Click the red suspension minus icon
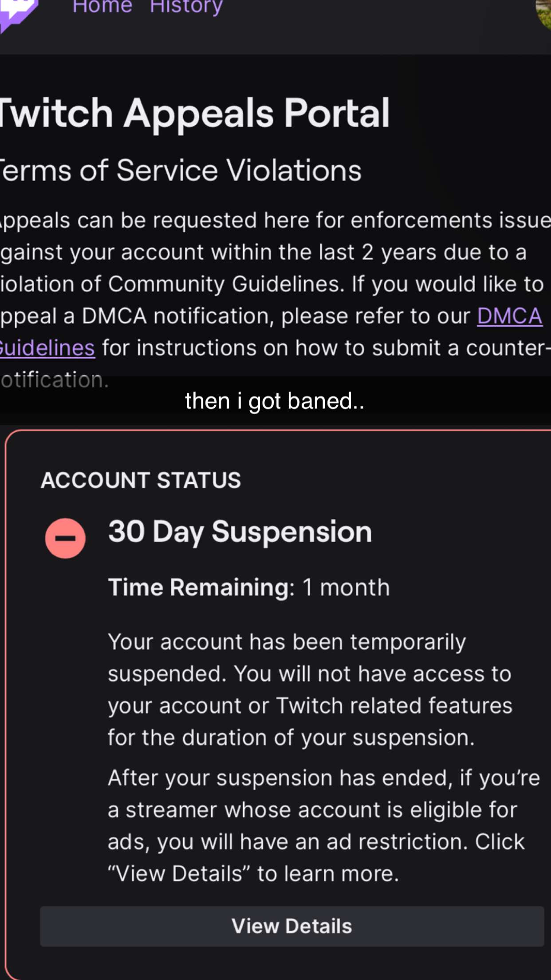The height and width of the screenshot is (980, 551). (65, 538)
